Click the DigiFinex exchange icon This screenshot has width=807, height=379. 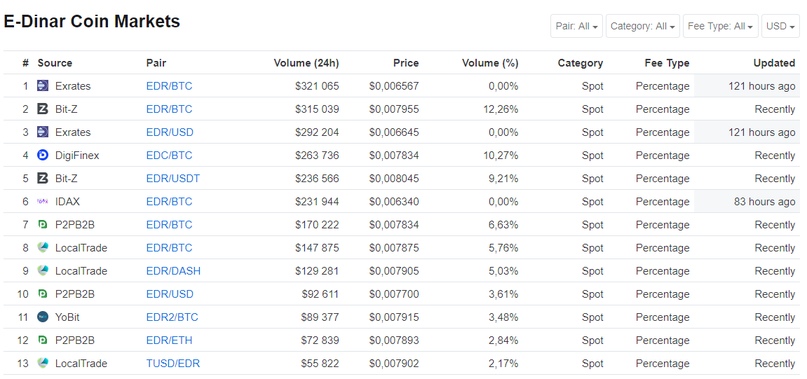click(43, 156)
